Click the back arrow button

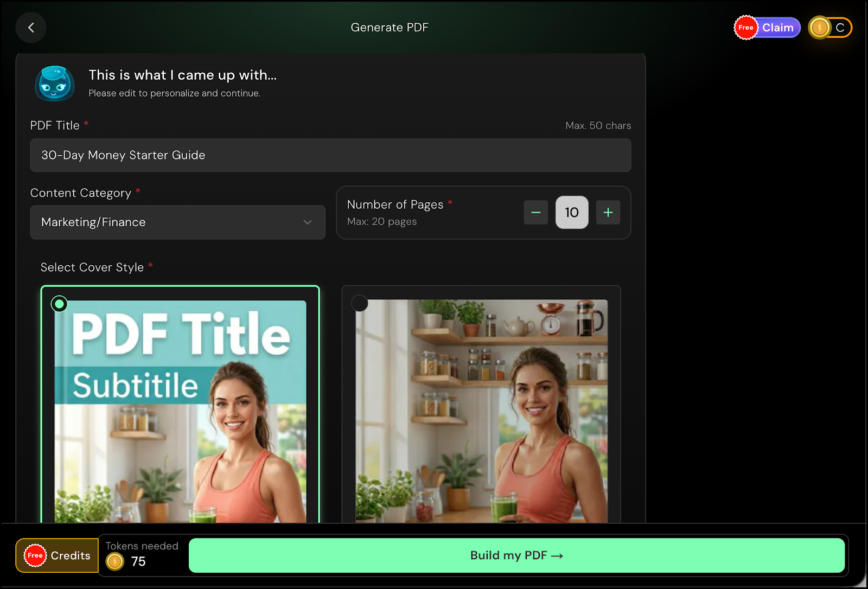pos(31,28)
